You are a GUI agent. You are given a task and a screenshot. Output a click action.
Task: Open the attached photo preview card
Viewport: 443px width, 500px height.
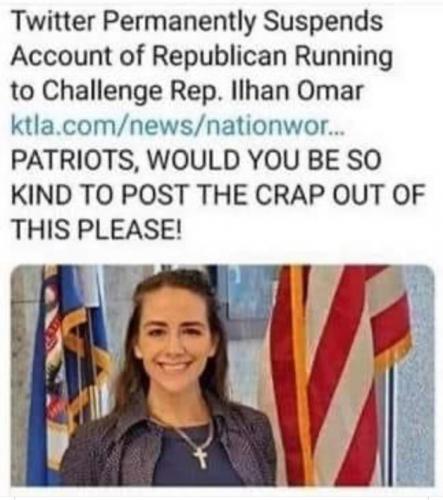pyautogui.click(x=223, y=376)
